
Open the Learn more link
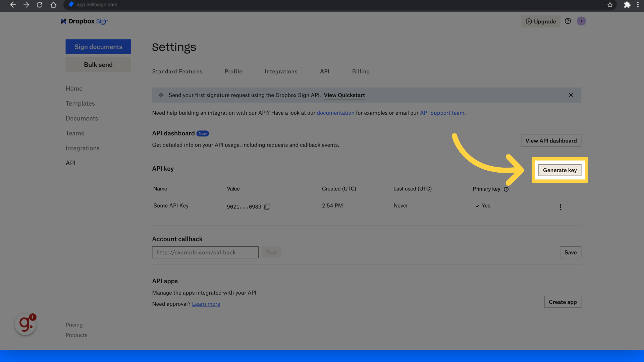pyautogui.click(x=206, y=304)
